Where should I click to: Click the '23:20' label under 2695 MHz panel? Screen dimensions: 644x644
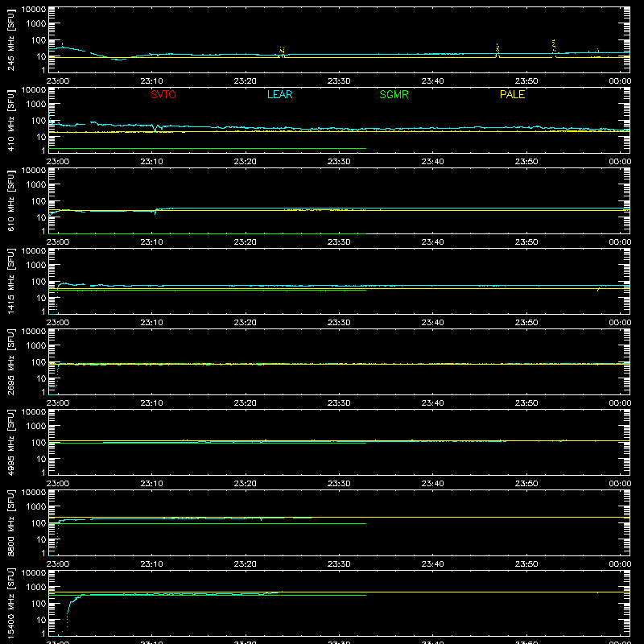(246, 403)
